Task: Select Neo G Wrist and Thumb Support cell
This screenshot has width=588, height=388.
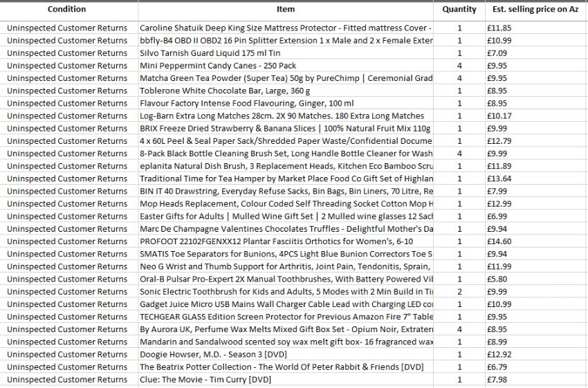Action: tap(286, 266)
